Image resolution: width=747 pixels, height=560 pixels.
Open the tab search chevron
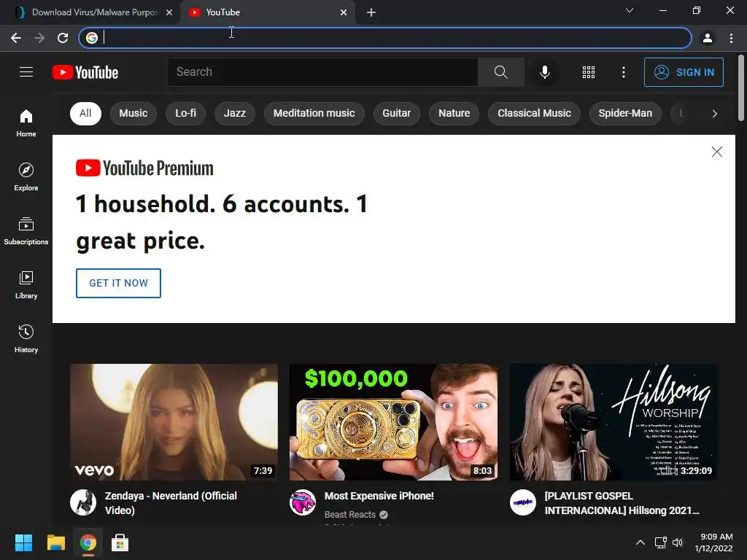click(630, 10)
